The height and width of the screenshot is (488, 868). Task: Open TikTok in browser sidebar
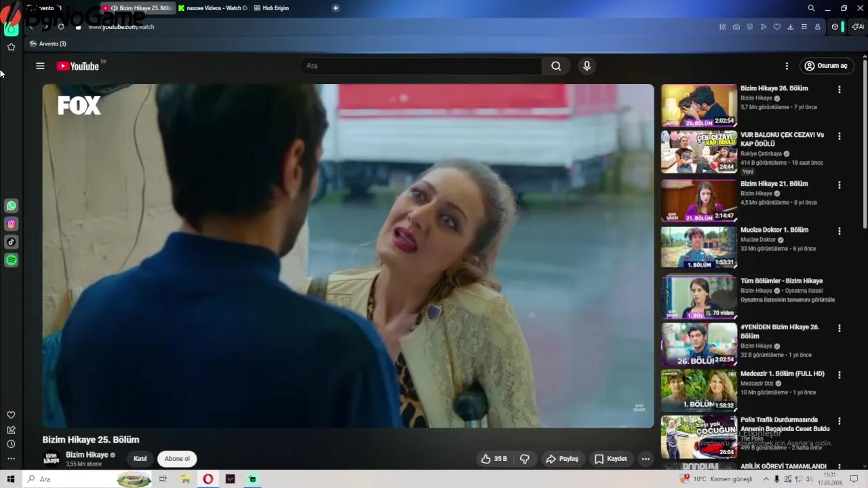coord(12,242)
